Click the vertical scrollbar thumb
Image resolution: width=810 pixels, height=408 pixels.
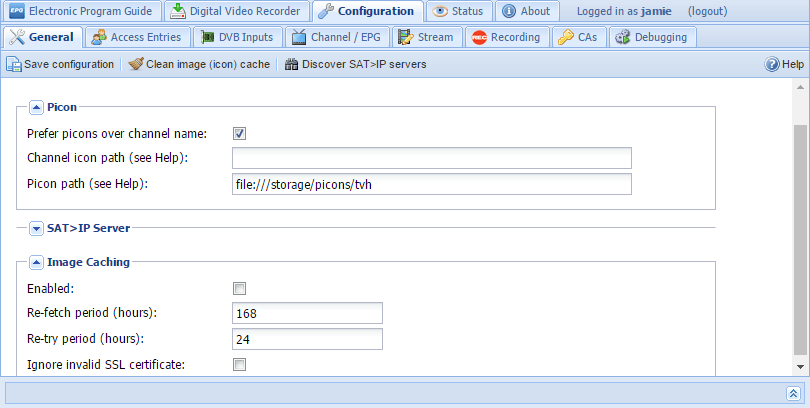point(801,240)
